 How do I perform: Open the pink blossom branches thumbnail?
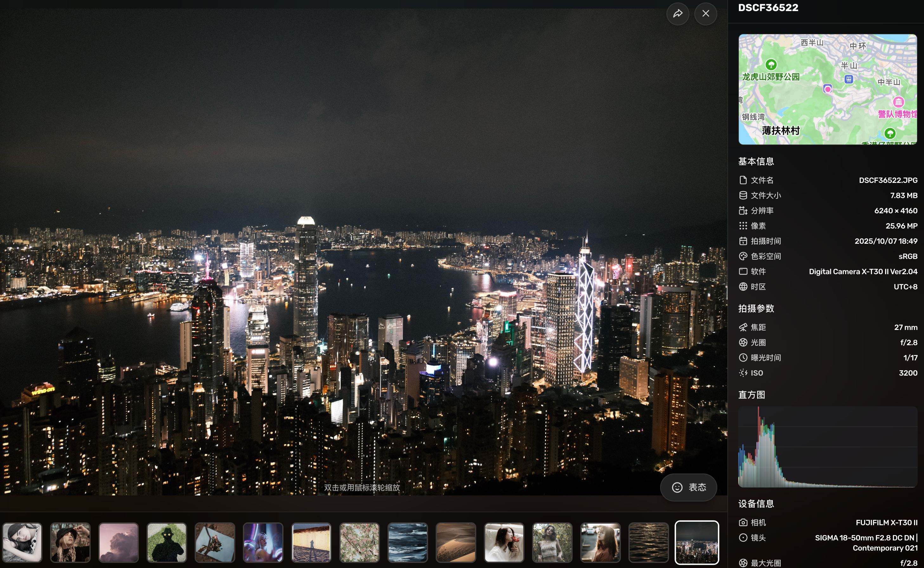tap(359, 543)
